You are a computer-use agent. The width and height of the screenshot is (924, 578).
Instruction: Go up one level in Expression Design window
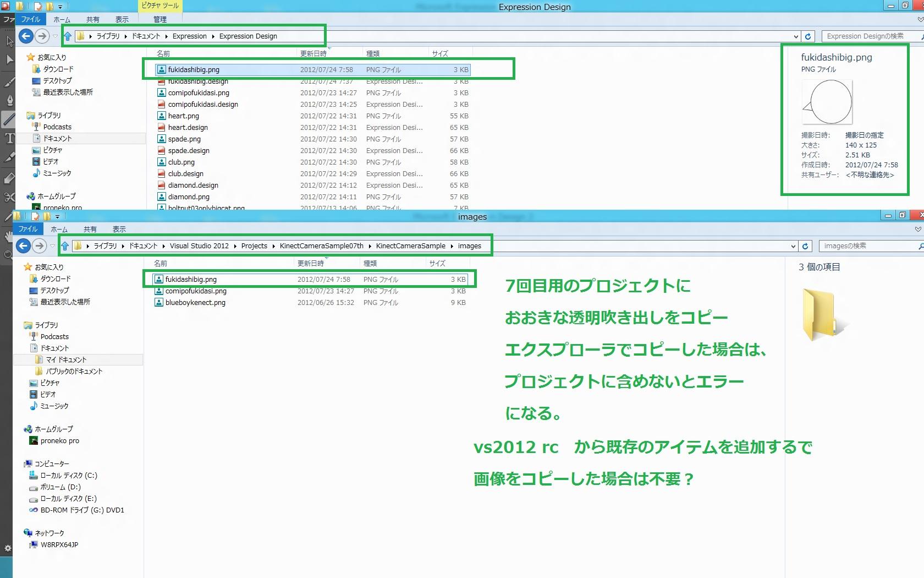[x=68, y=36]
